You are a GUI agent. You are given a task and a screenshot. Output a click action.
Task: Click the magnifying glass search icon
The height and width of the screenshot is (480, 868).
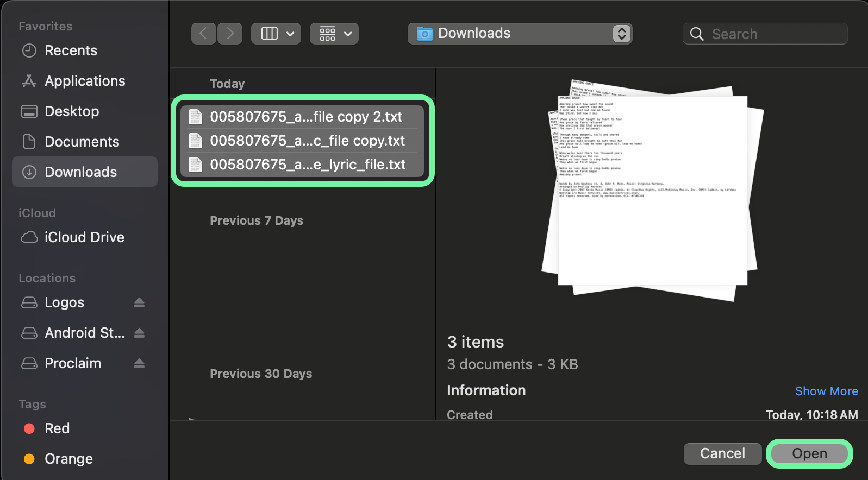coord(697,34)
